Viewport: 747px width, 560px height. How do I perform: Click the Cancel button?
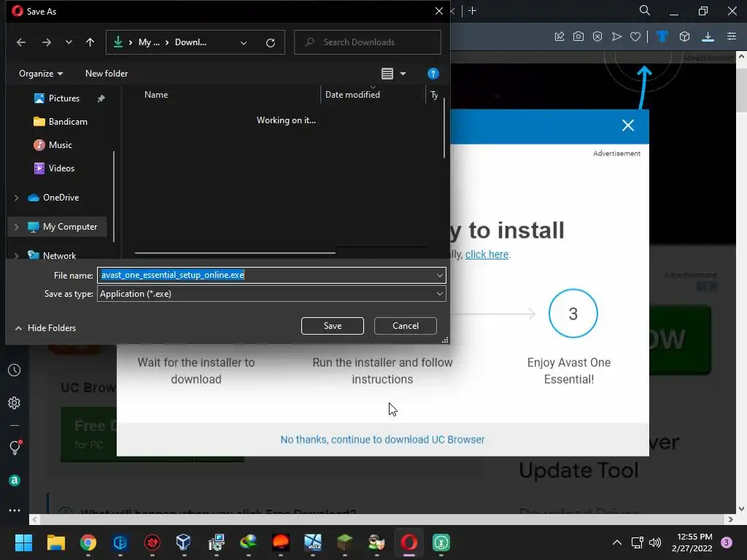[x=406, y=326]
